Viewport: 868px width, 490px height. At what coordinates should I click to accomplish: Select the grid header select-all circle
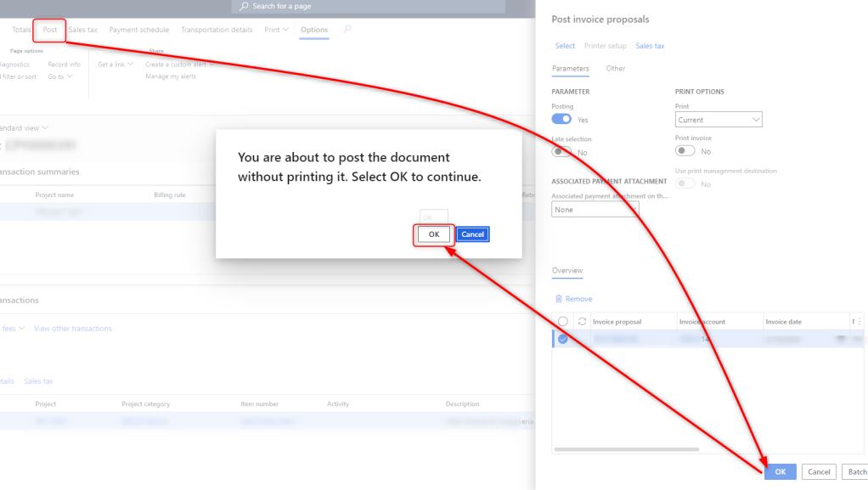point(562,322)
